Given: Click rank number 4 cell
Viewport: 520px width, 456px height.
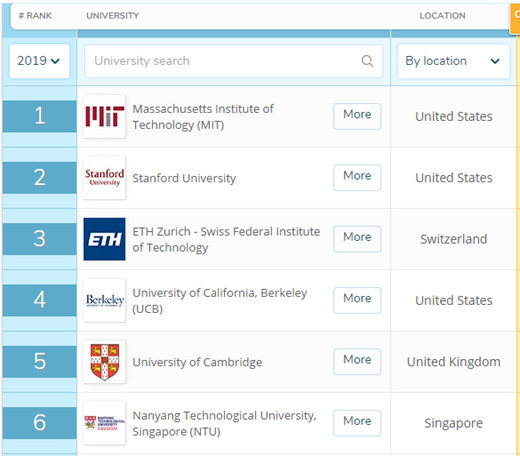Looking at the screenshot, I should 40,300.
